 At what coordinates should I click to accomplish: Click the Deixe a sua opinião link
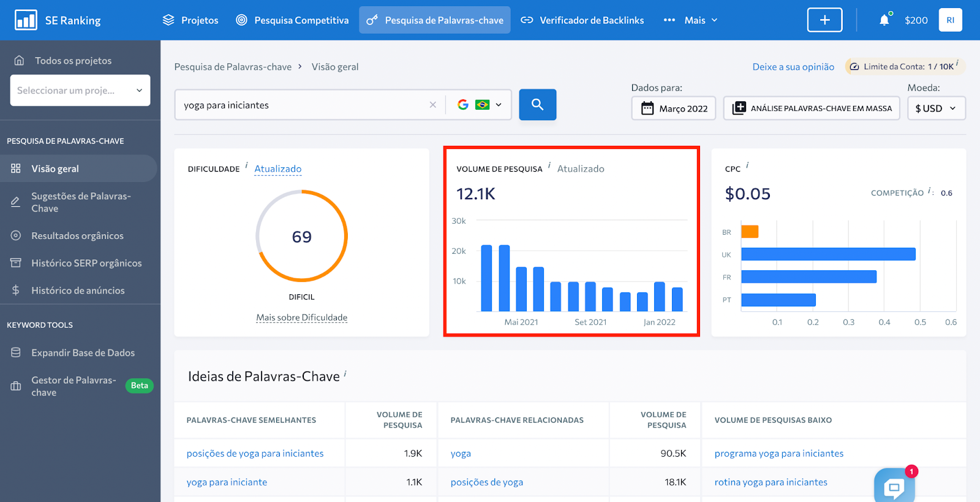(793, 66)
